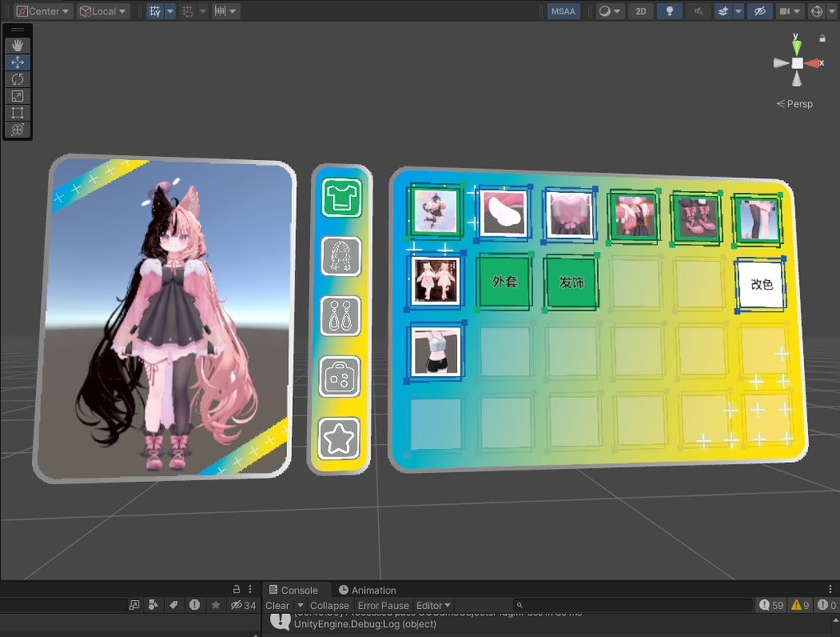Open the Center pivot dropdown

pos(43,11)
